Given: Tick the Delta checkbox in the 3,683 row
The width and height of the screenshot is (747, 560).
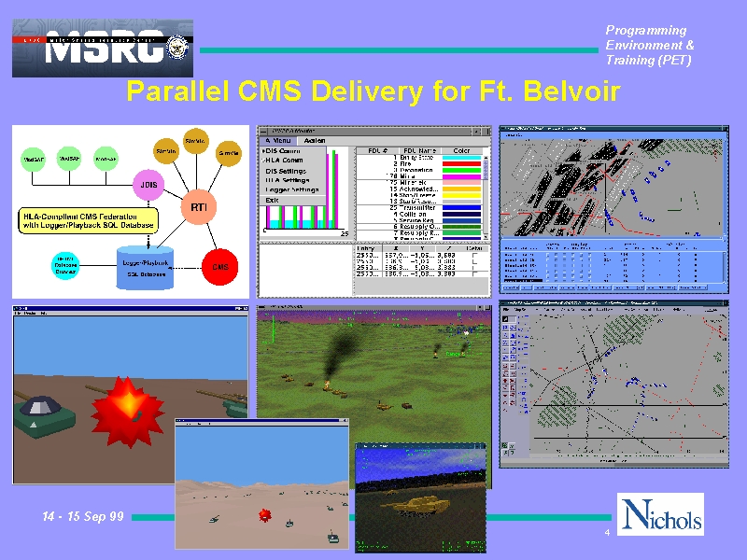Looking at the screenshot, I should 474,256.
